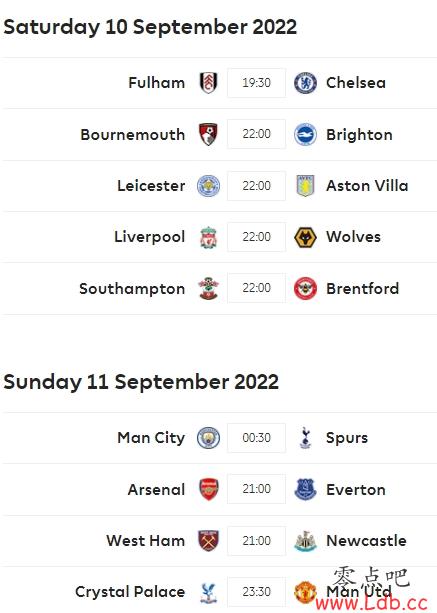437x613 pixels.
Task: Click the Wolves club badge
Action: point(305,237)
